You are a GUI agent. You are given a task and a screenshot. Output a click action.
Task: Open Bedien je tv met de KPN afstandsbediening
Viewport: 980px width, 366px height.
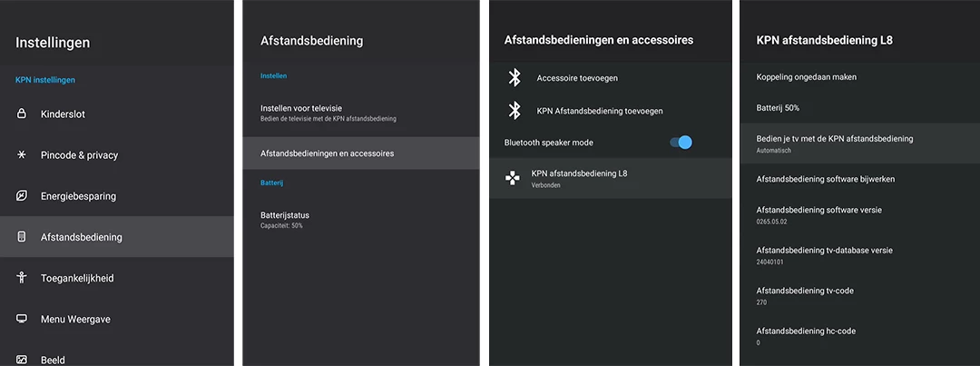click(860, 143)
